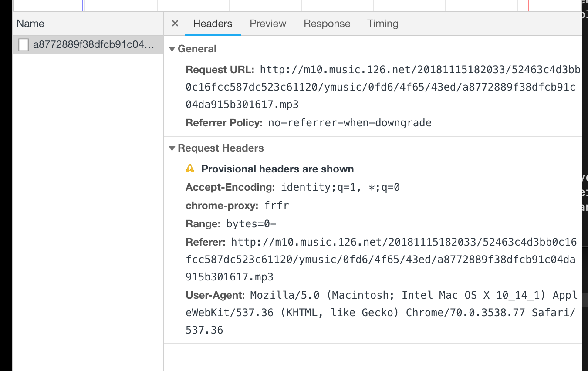
Task: Open the Timing tab
Action: (382, 24)
